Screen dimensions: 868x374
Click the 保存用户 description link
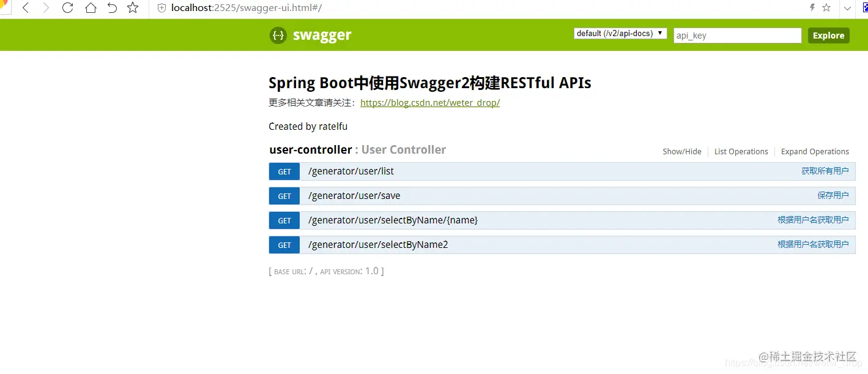(x=833, y=196)
